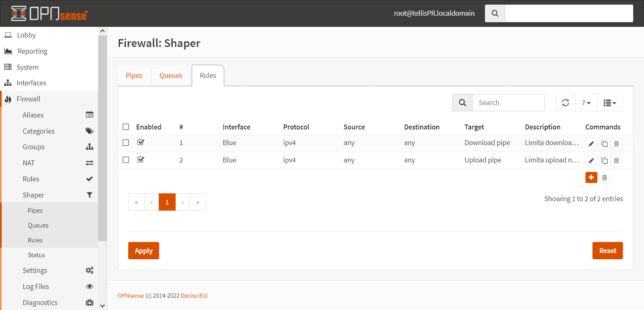Image resolution: width=644 pixels, height=310 pixels.
Task: Click the refresh icon above the rules table
Action: tap(565, 103)
